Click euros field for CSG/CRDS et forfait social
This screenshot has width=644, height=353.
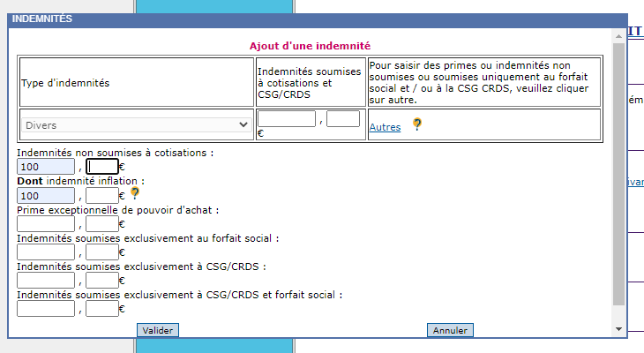click(x=46, y=309)
